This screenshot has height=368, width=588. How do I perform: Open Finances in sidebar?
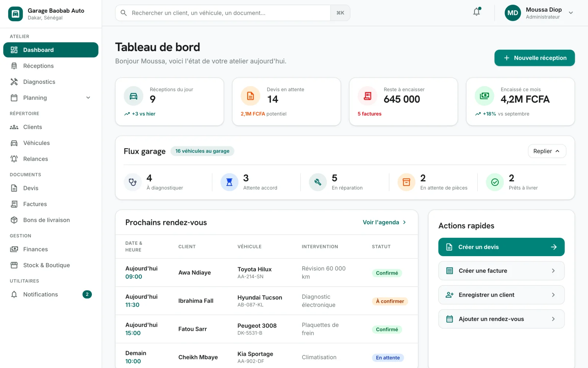[51, 249]
